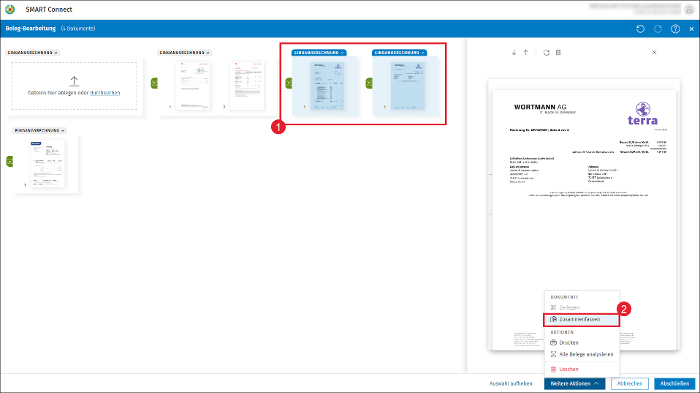Select second highlighted Wortmann invoice thumbnail
This screenshot has width=700, height=393.
pos(408,86)
